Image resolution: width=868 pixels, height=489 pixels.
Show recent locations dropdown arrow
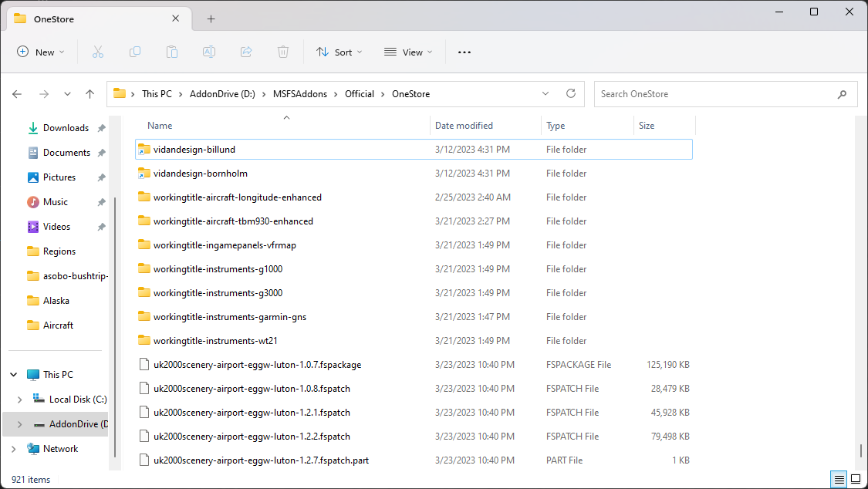[67, 94]
